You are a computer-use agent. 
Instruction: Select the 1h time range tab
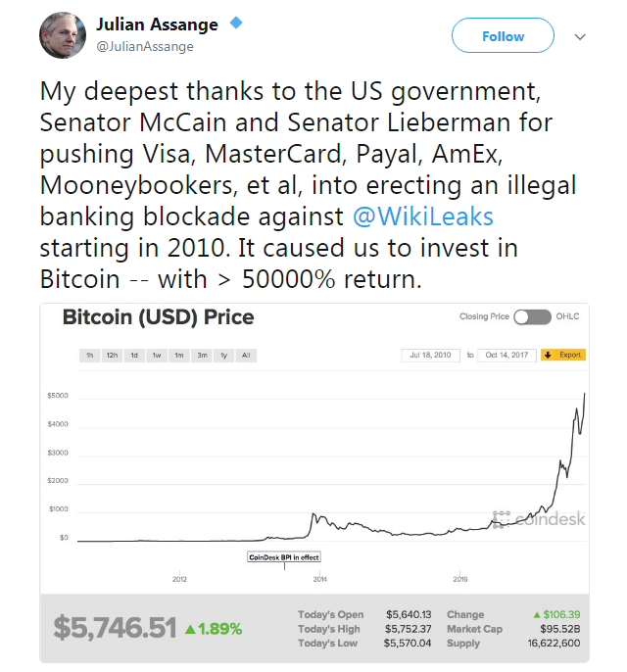tap(89, 356)
